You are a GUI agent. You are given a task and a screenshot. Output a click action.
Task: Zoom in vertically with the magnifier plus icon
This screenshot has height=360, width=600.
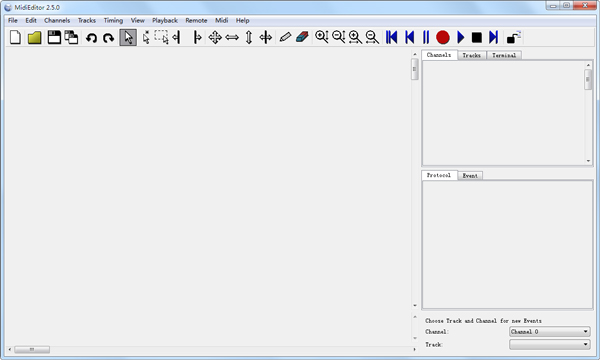pos(321,37)
